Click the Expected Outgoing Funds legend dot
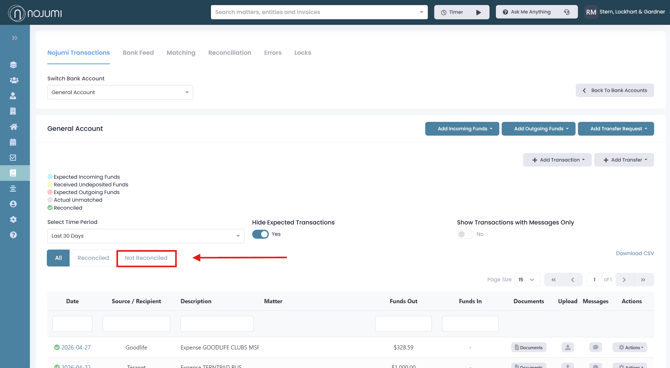 click(50, 192)
